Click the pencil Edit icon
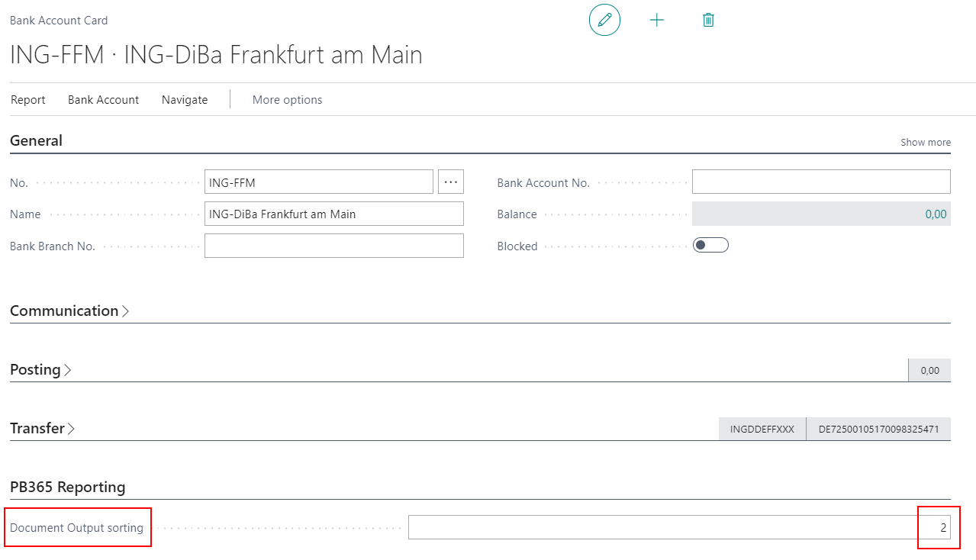This screenshot has height=560, width=976. click(x=604, y=20)
